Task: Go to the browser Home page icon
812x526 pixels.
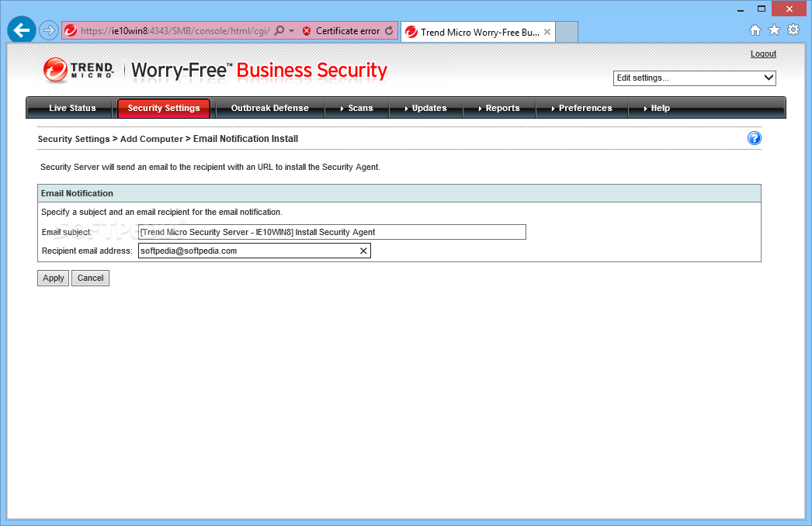Action: tap(755, 30)
